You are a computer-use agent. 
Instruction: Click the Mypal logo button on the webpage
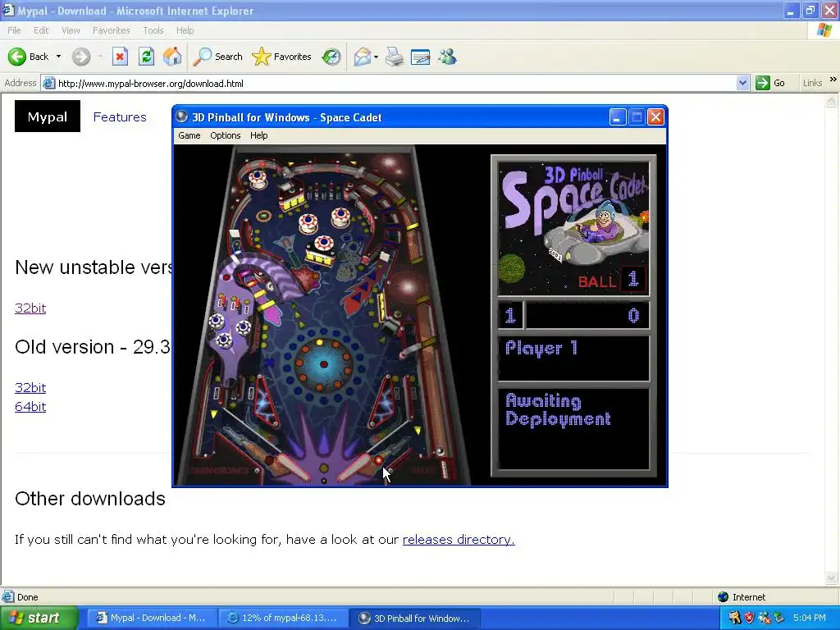(x=47, y=116)
